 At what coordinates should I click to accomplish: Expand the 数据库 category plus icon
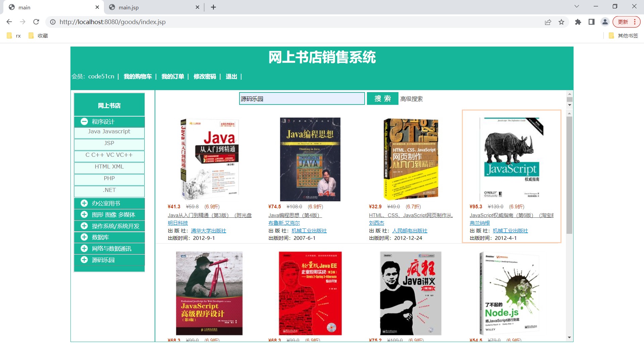pos(84,237)
